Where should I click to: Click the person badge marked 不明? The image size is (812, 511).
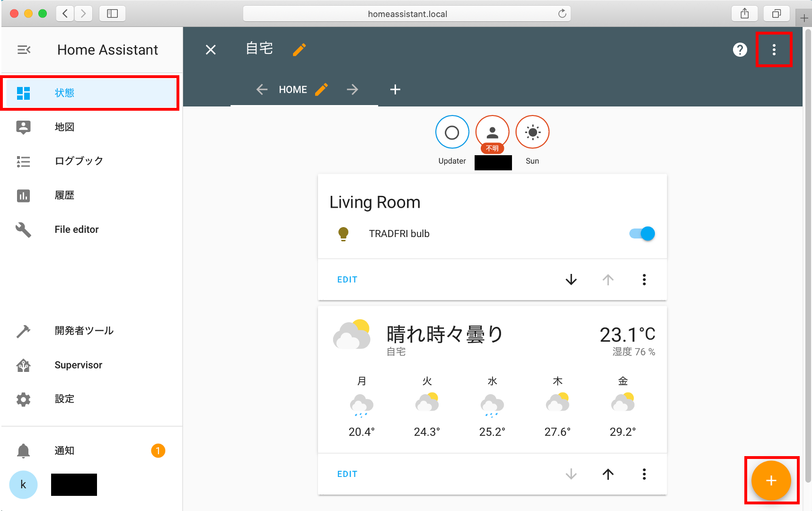(492, 132)
